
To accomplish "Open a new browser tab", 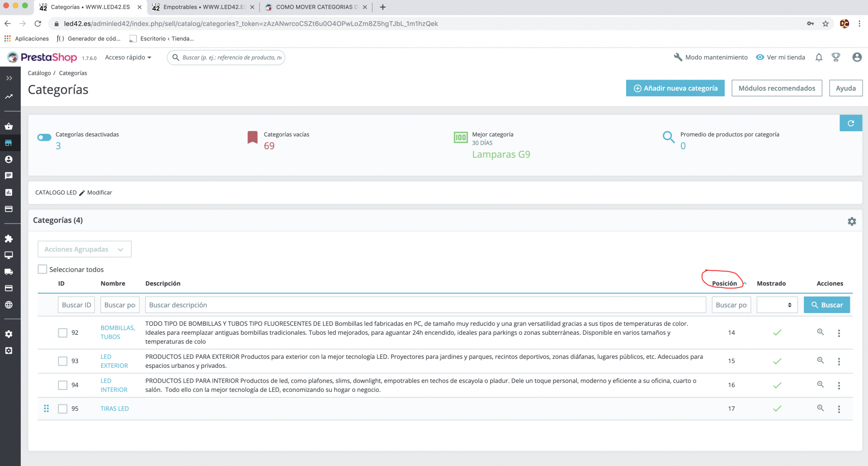I will 383,7.
